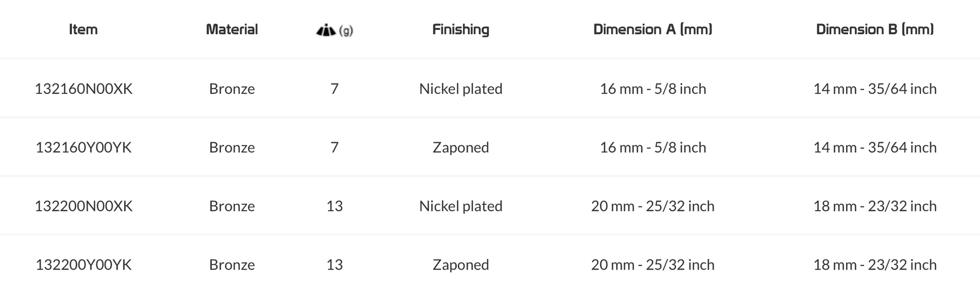Click 20 mm - 25/32 inch for 132200N00XK
The image size is (980, 305).
(x=653, y=206)
